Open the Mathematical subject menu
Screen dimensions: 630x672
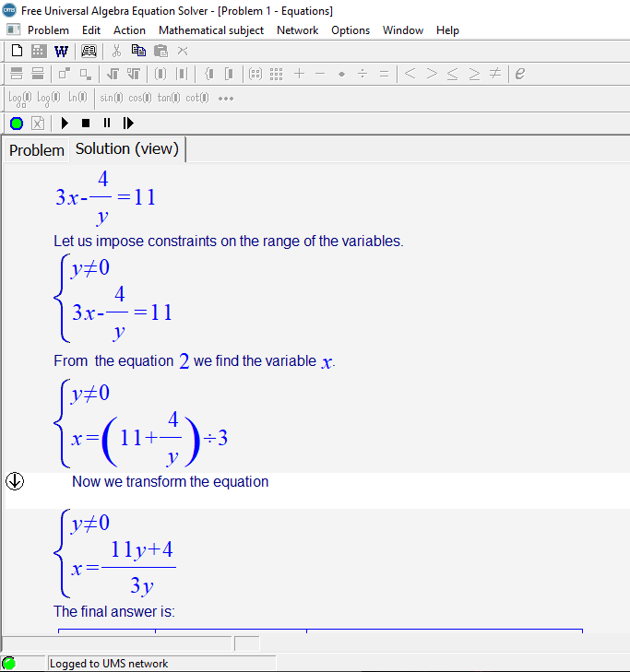[211, 30]
